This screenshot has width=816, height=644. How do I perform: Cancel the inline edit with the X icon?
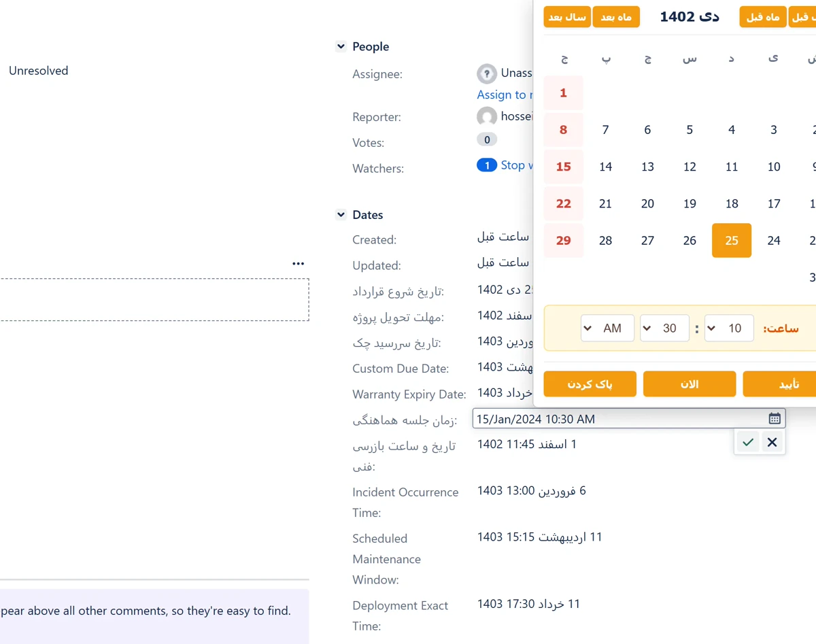coord(772,442)
